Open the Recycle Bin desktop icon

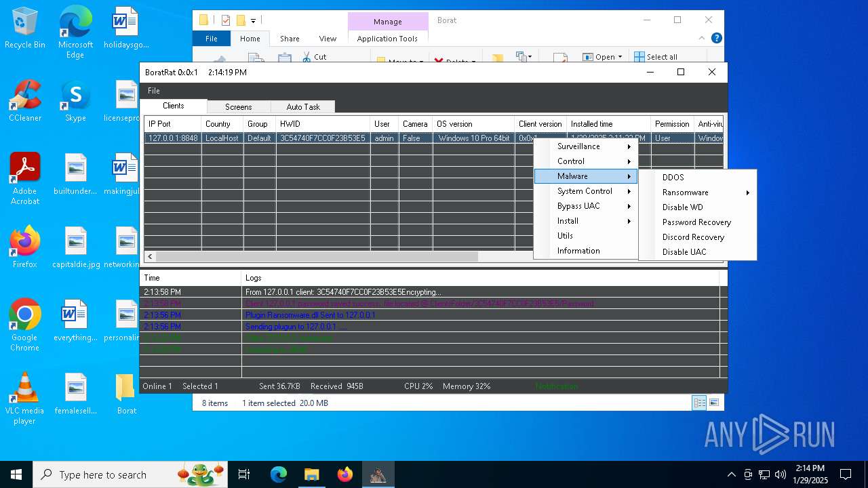(25, 28)
